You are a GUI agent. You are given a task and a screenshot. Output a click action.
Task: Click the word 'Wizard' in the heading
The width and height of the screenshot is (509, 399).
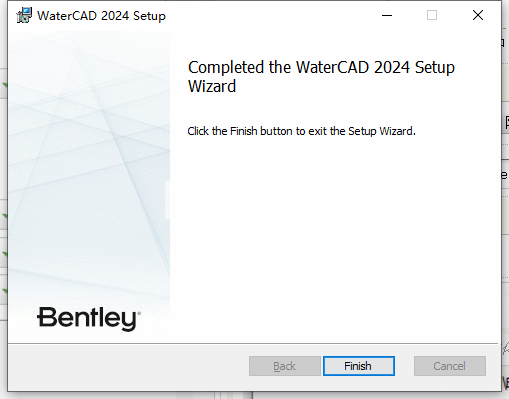coord(212,86)
